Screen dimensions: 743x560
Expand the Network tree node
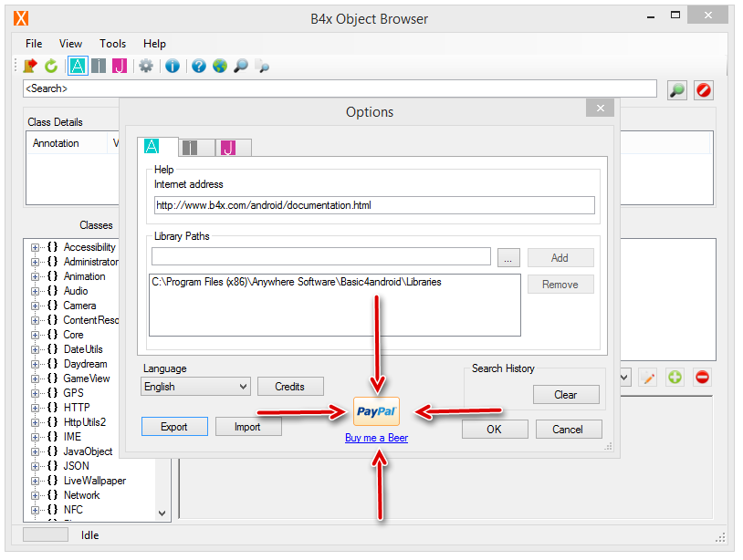pos(35,495)
